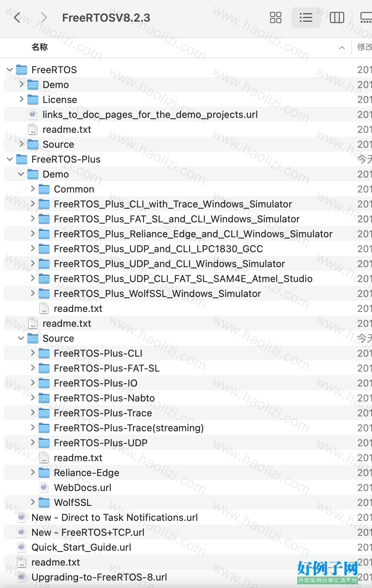
Task: Select FreeRTOS_Plus_UDP_and_CLI_Windows_Simulator folder name
Action: tap(169, 264)
